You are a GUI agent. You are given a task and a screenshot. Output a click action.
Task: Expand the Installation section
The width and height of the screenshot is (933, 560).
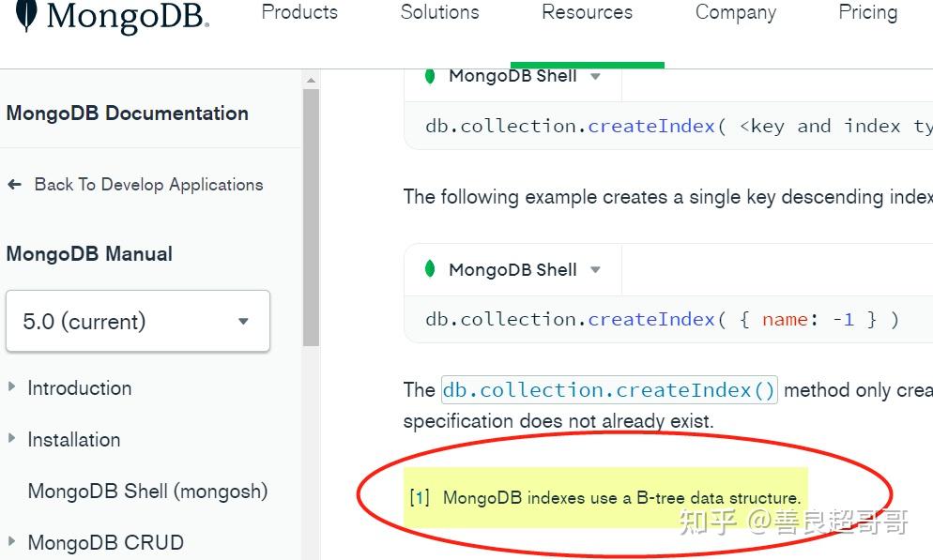click(10, 440)
